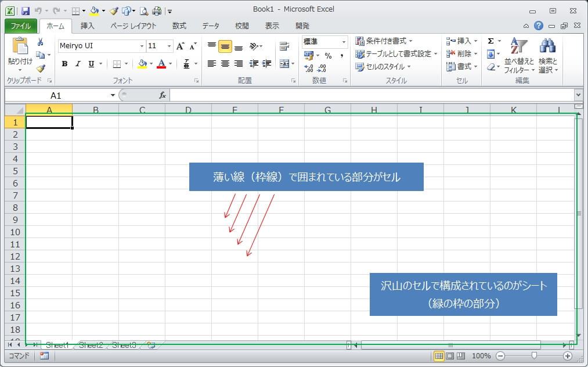
Task: Click the Wrap Text icon in alignment group
Action: point(284,46)
